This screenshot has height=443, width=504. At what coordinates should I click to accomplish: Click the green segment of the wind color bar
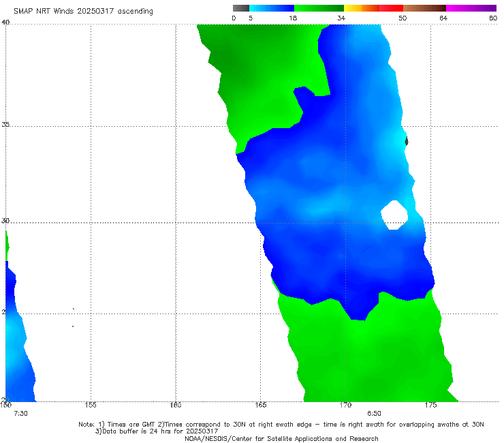tap(319, 8)
